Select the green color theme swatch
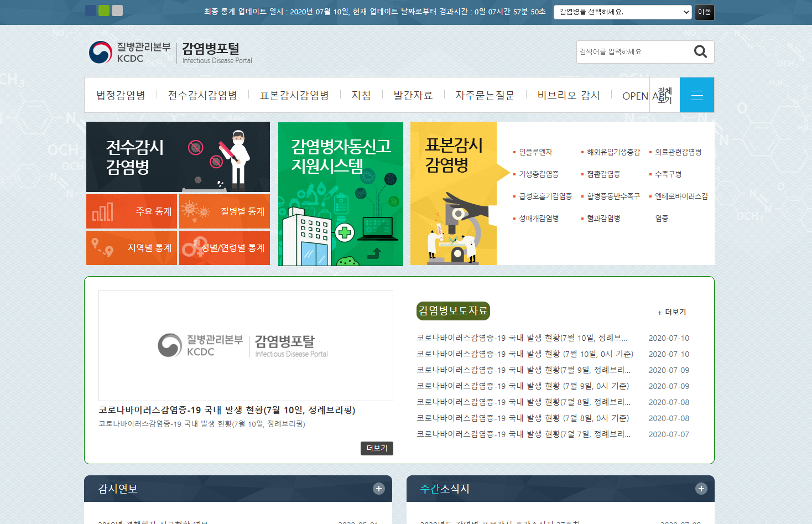 point(104,11)
